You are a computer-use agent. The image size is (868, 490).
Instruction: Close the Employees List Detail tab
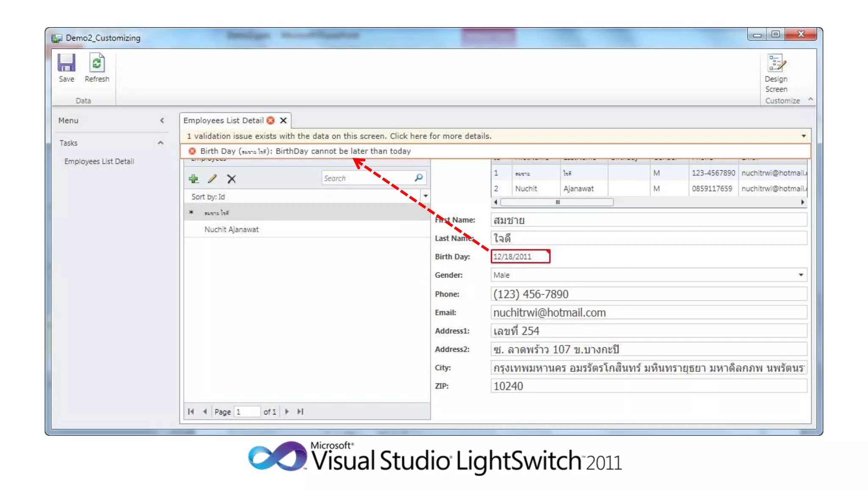coord(284,120)
